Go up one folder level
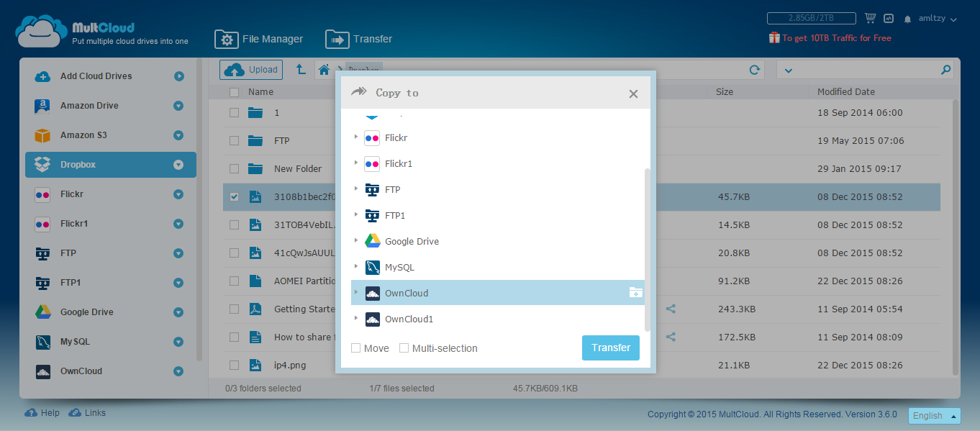Screen dimensions: 980x431 pos(301,70)
